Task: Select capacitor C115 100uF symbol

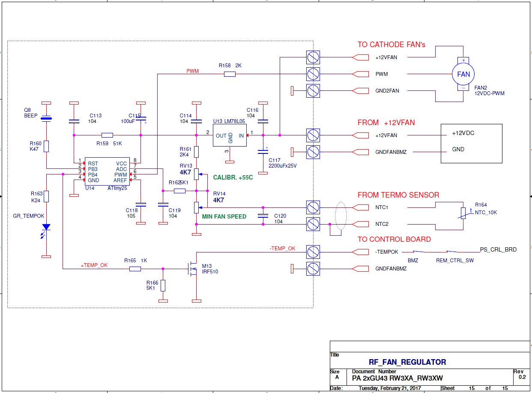Action: pos(140,118)
